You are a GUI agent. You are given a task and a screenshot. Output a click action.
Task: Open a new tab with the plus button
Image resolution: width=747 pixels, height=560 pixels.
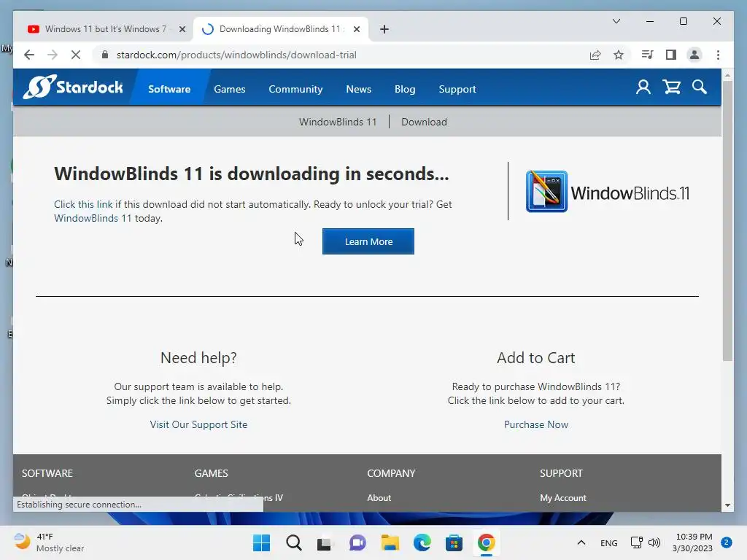coord(384,29)
